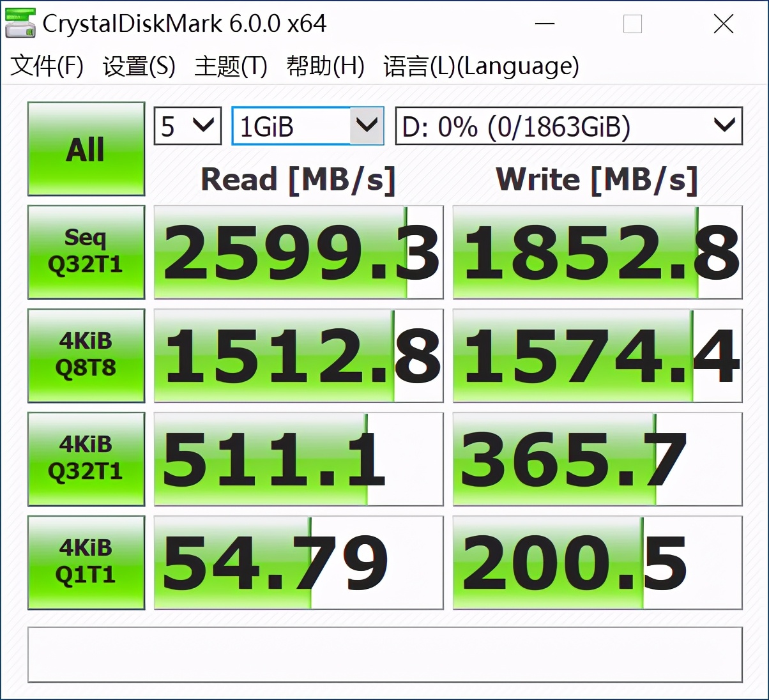Open the 文件(F) menu

47,66
